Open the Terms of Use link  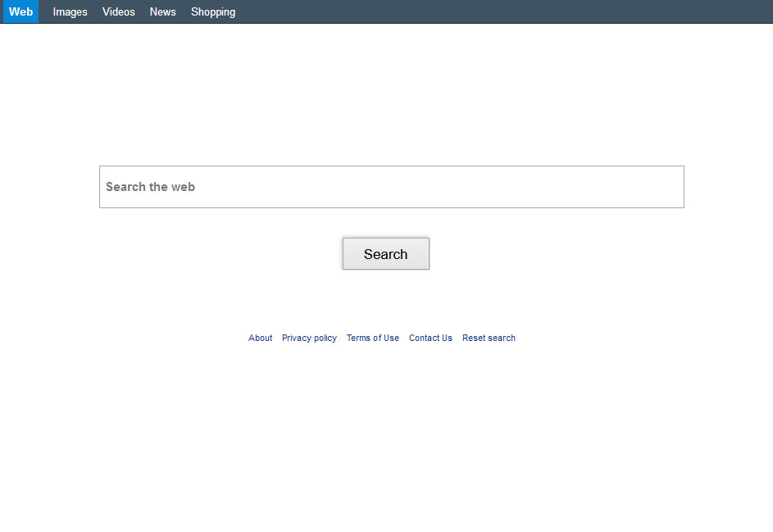tap(372, 338)
